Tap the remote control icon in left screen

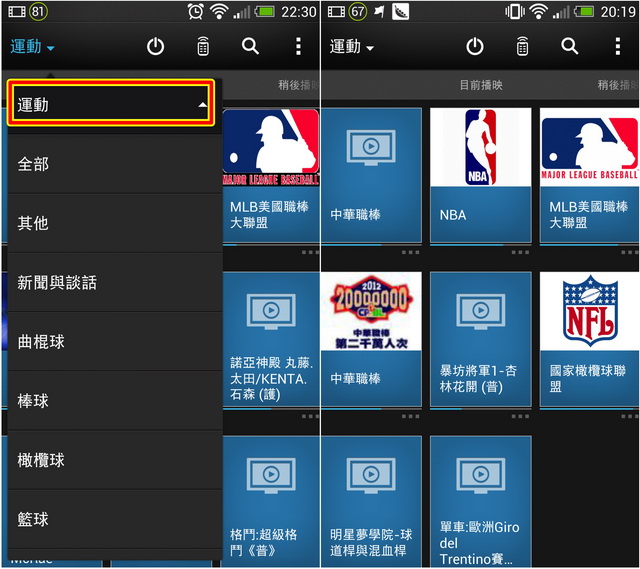click(203, 46)
